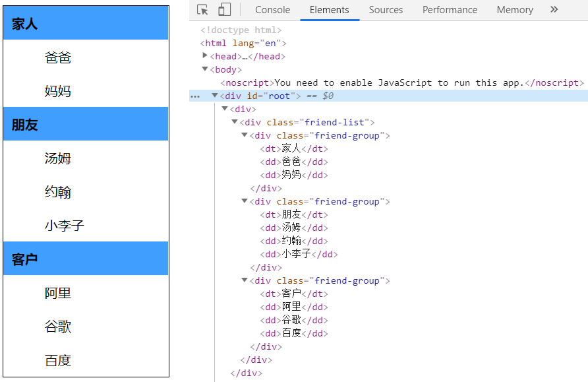Select the doctype html line
This screenshot has width=588, height=382.
[x=241, y=30]
